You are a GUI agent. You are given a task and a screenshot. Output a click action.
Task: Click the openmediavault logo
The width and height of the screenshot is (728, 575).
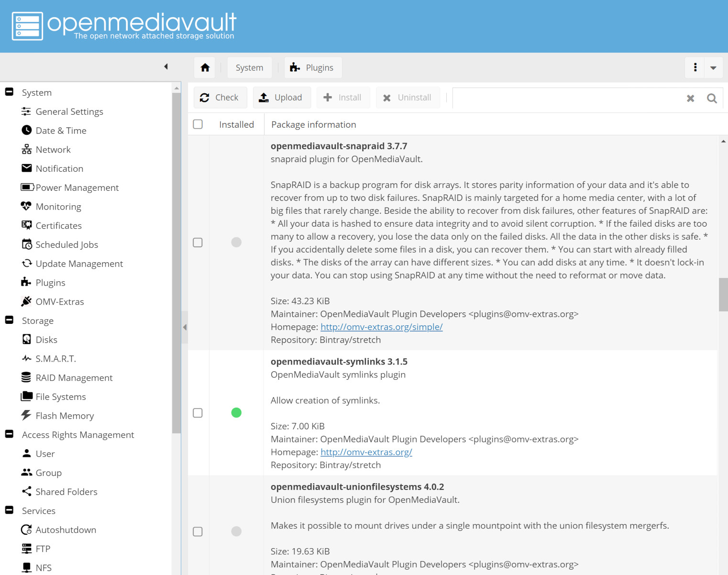124,26
